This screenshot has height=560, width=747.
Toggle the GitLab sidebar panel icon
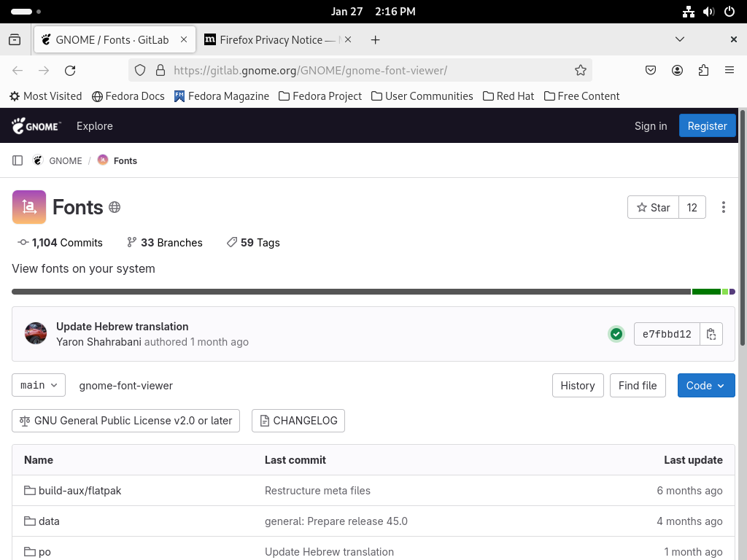click(x=18, y=160)
